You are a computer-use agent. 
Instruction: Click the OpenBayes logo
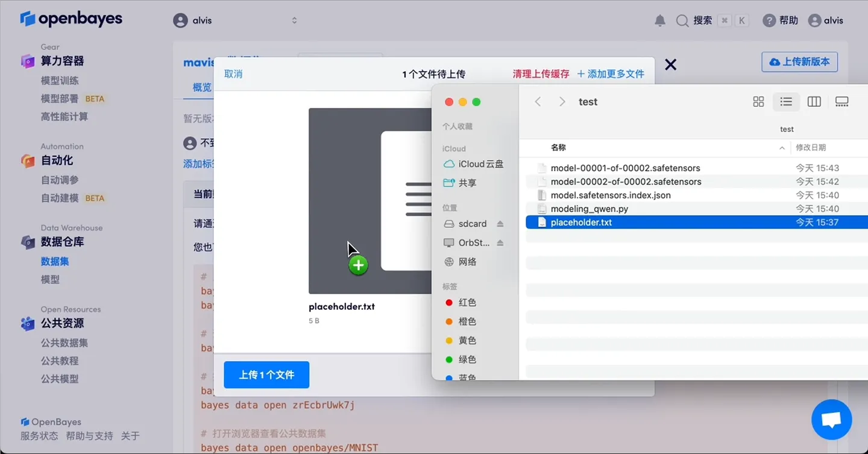click(71, 19)
